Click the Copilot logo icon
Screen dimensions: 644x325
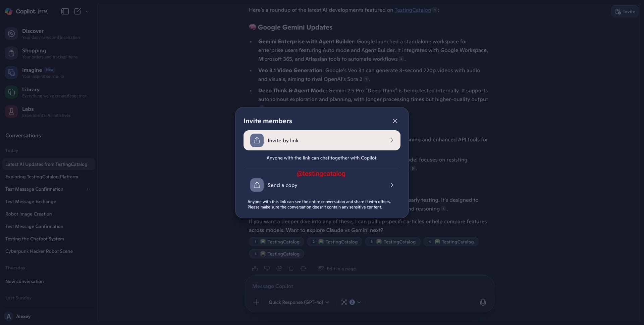click(9, 11)
